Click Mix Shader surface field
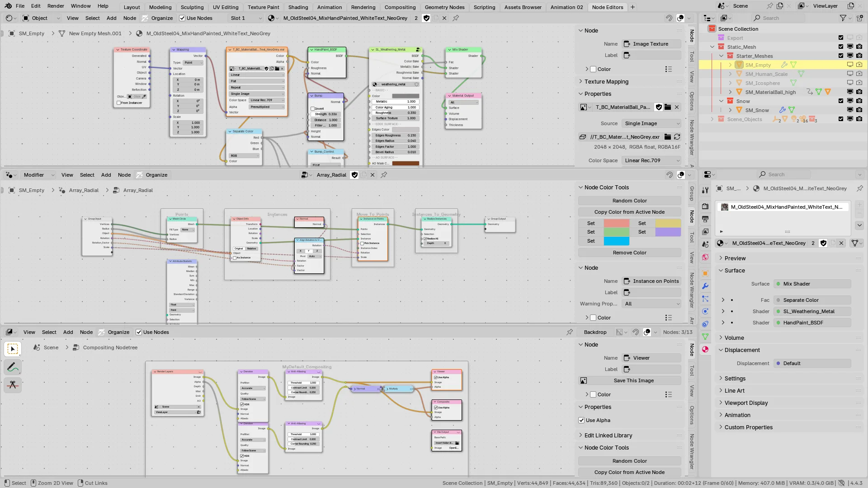The width and height of the screenshot is (868, 488). click(812, 284)
